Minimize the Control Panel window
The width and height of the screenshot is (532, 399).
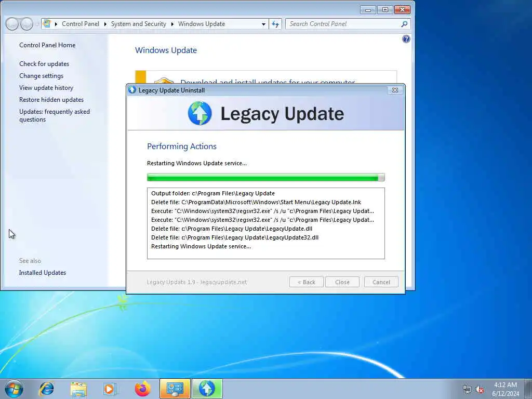click(x=368, y=9)
